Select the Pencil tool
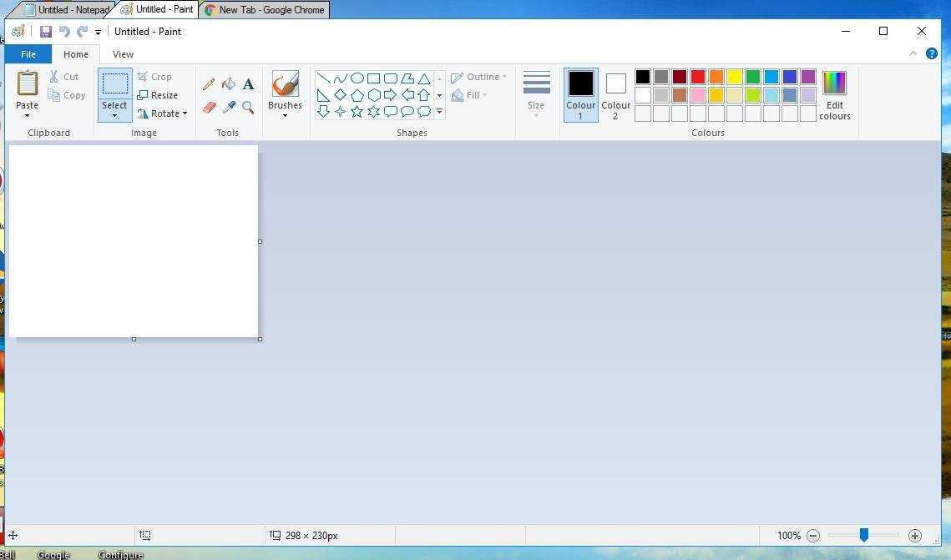The width and height of the screenshot is (951, 560). coord(209,84)
